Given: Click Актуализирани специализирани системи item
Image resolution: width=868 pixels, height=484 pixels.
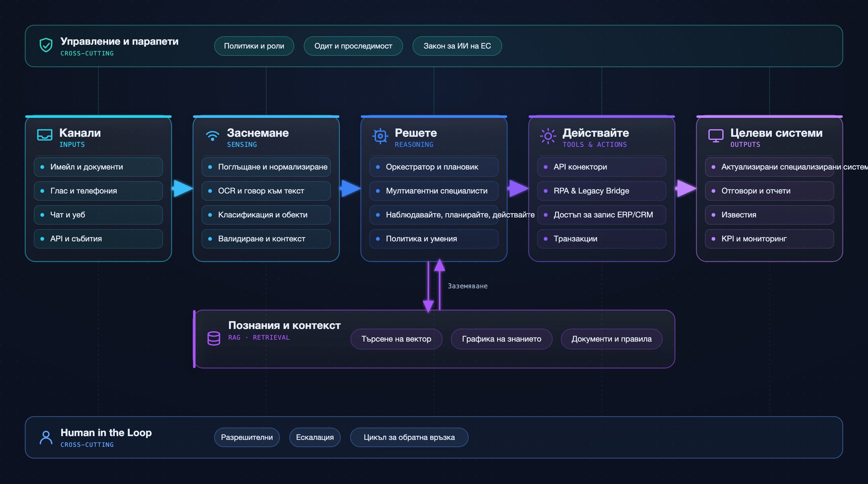Looking at the screenshot, I should [770, 167].
